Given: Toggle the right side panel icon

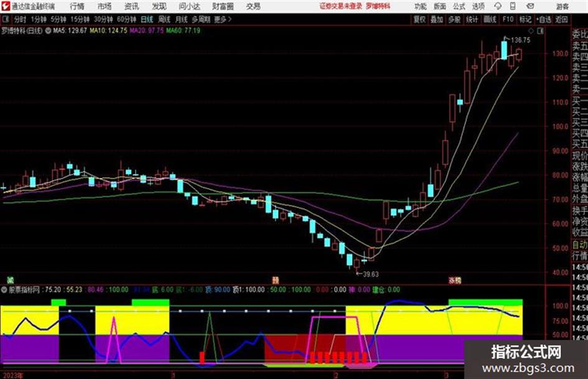Looking at the screenshot, I should [x=540, y=31].
